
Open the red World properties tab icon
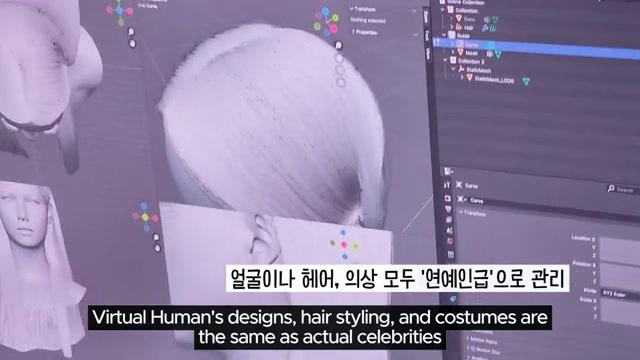450,241
